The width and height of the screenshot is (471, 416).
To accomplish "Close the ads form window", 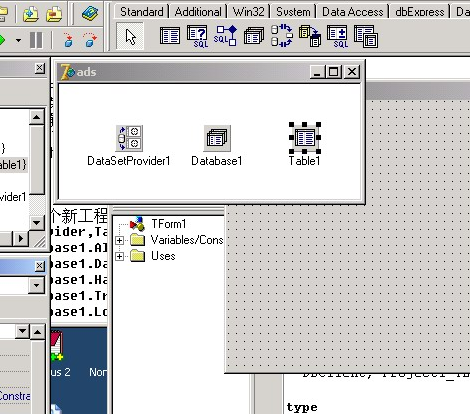I will coord(352,72).
